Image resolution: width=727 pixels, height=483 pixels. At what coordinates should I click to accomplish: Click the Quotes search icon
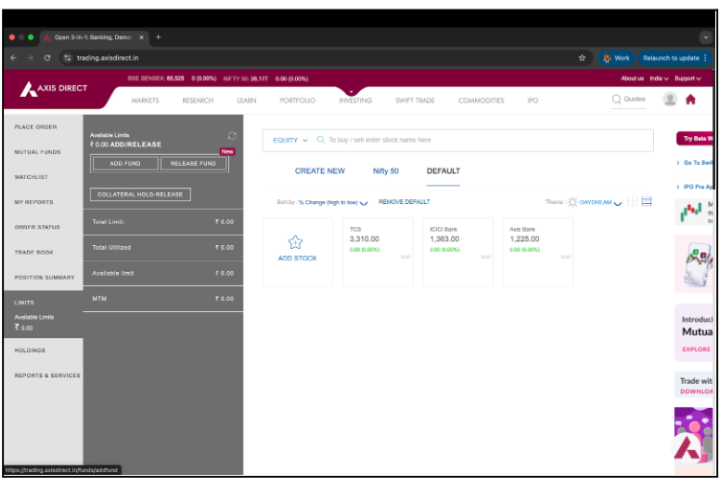point(617,100)
